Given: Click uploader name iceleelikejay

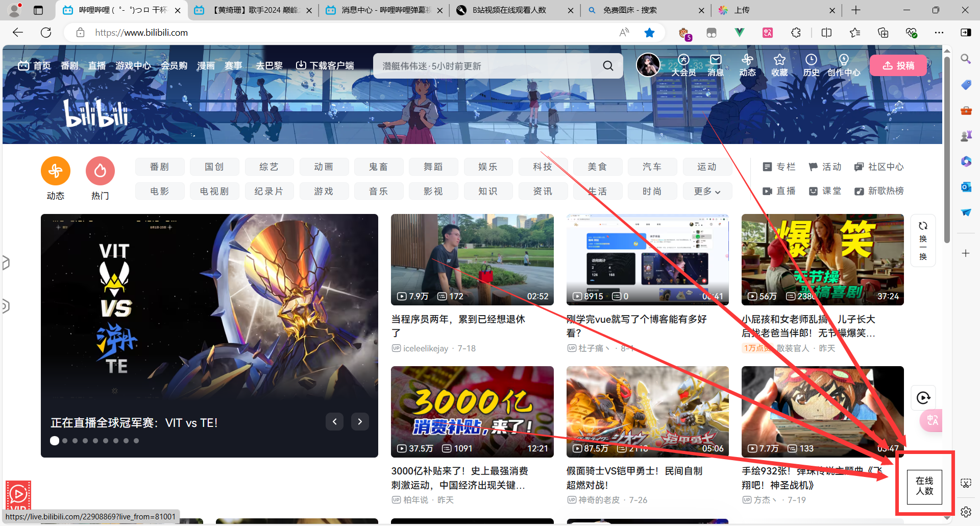Looking at the screenshot, I should coord(426,348).
